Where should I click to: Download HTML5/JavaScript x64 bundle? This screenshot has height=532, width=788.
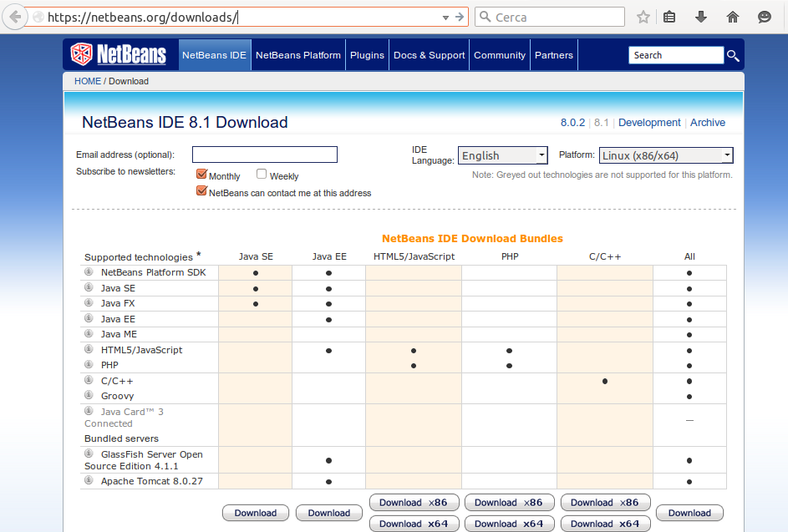[414, 524]
